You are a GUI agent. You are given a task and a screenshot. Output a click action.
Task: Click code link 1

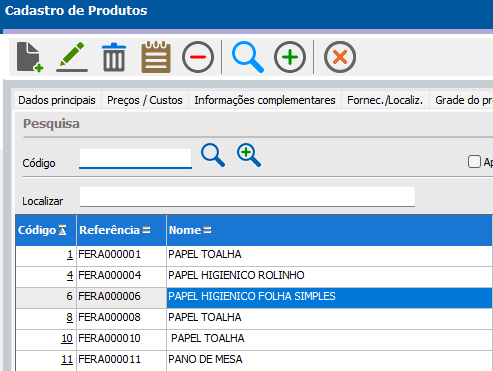(x=70, y=255)
